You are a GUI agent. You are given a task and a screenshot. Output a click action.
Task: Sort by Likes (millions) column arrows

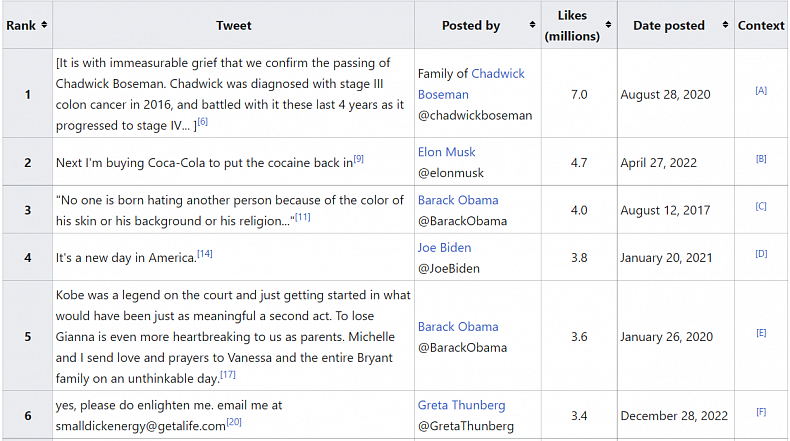(x=608, y=25)
